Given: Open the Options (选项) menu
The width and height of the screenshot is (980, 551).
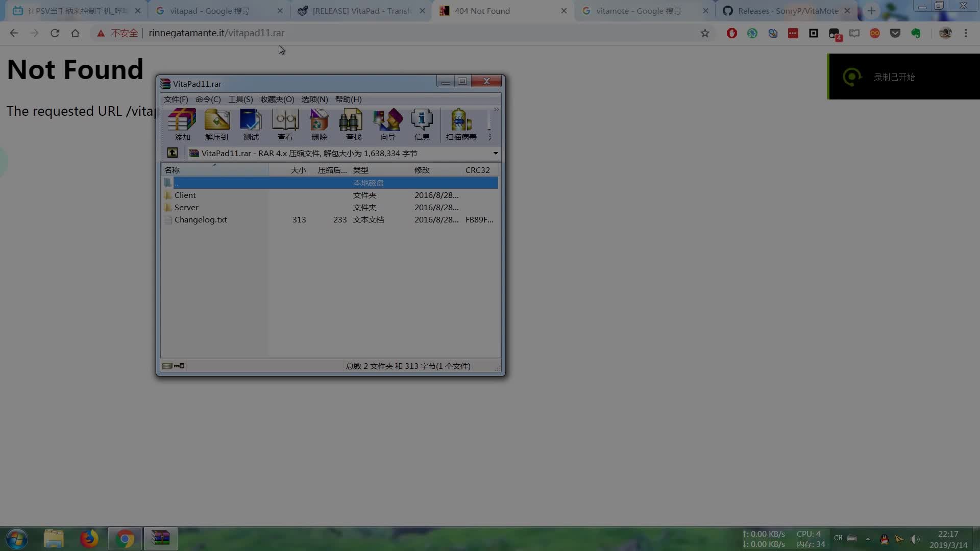Looking at the screenshot, I should click(314, 99).
